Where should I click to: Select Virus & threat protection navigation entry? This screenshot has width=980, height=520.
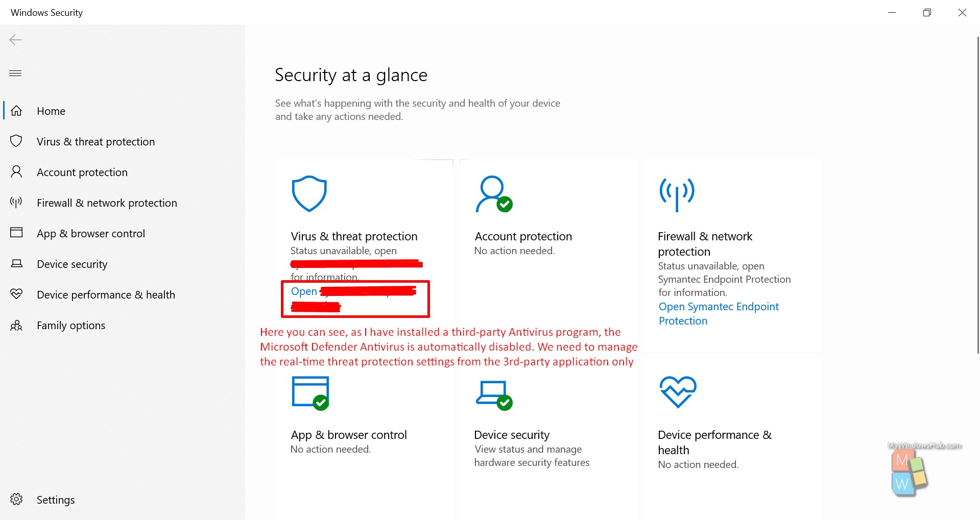click(x=96, y=141)
